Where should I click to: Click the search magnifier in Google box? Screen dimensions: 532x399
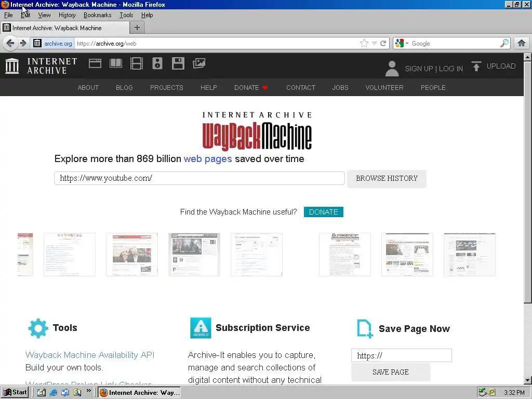tap(504, 43)
